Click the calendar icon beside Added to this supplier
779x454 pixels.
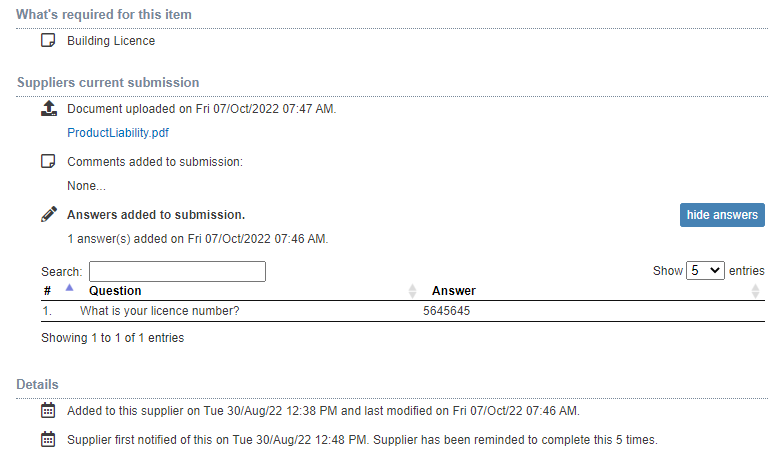(48, 410)
